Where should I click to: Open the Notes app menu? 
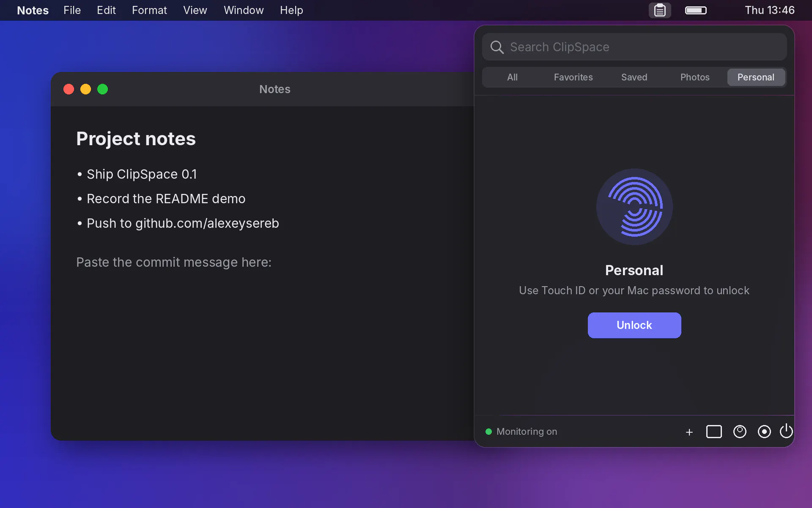coord(33,10)
